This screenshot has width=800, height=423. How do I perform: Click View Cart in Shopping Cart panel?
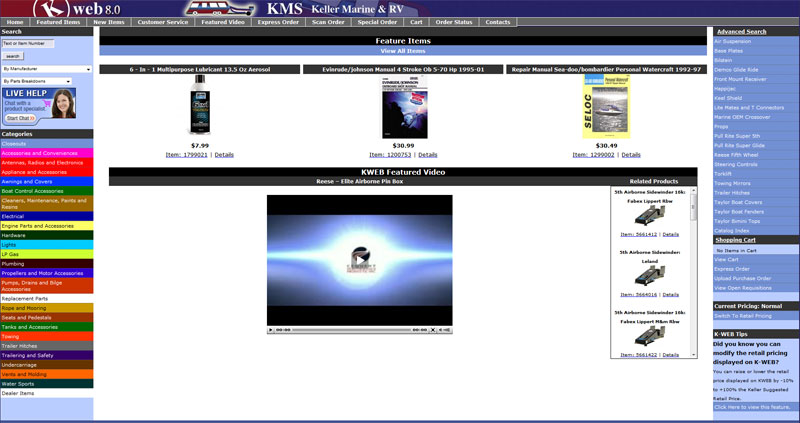[726, 260]
